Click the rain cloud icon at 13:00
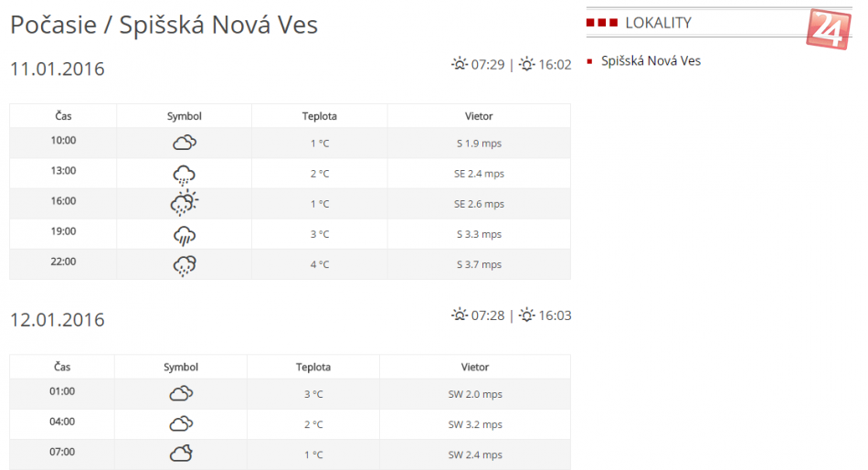Viewport: 868px width, 470px height. click(185, 174)
